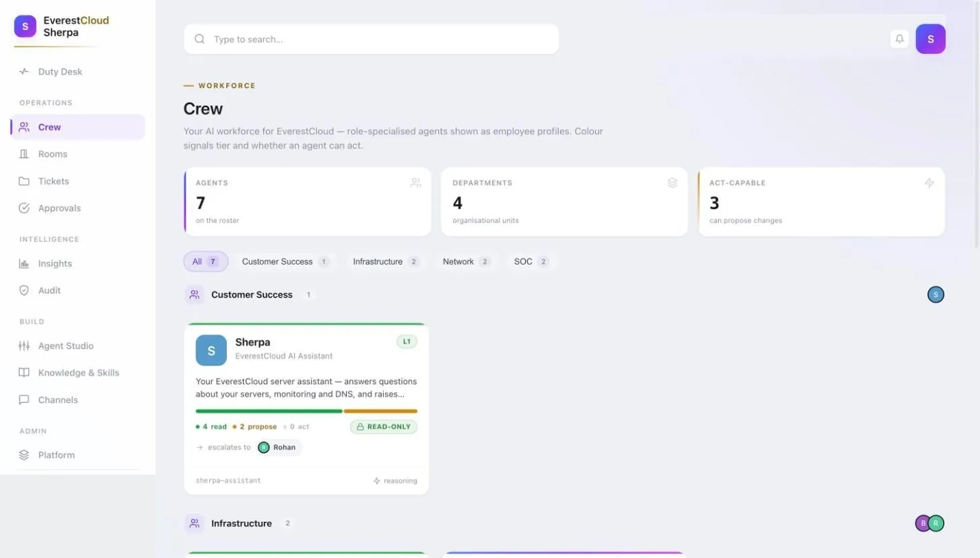This screenshot has width=980, height=558.
Task: Click the '0 act' label
Action: pyautogui.click(x=296, y=427)
